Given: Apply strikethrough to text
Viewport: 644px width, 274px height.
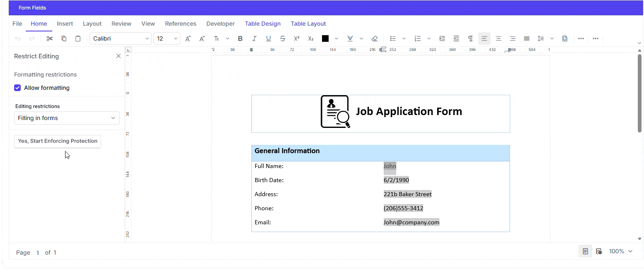Looking at the screenshot, I should [x=282, y=38].
